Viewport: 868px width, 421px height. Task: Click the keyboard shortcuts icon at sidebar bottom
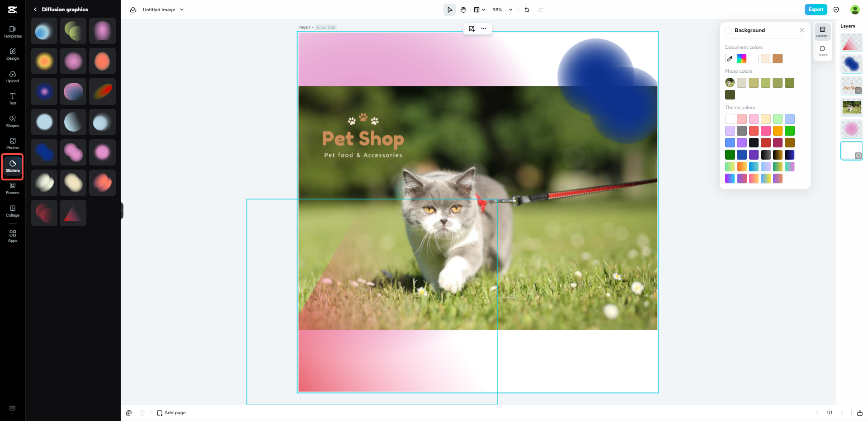[x=13, y=408]
